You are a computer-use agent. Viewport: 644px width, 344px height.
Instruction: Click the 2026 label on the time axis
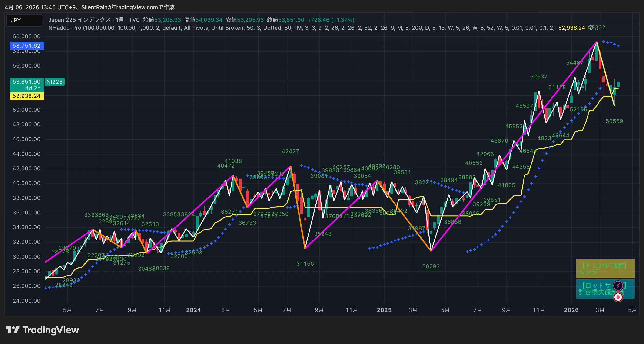coord(571,310)
